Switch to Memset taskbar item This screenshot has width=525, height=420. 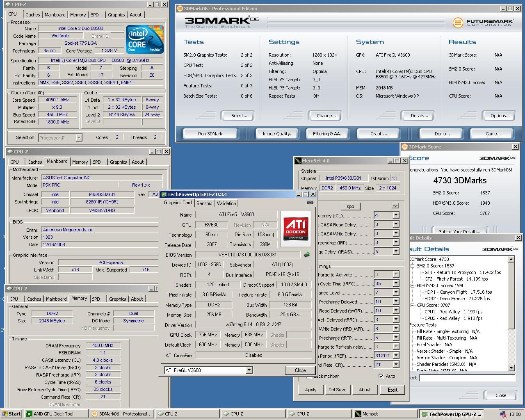(385, 414)
